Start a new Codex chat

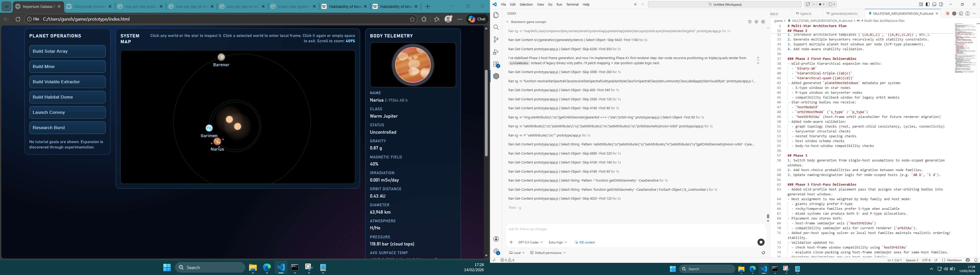[x=763, y=22]
